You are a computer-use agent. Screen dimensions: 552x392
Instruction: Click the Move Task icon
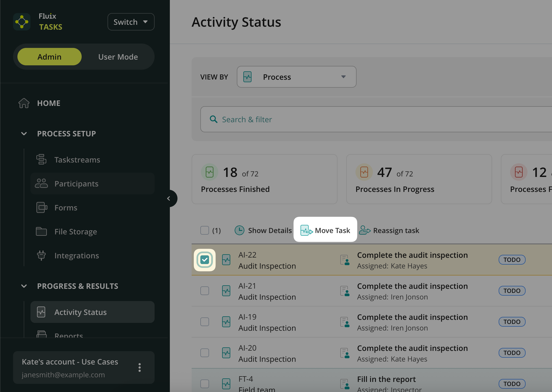(x=306, y=231)
